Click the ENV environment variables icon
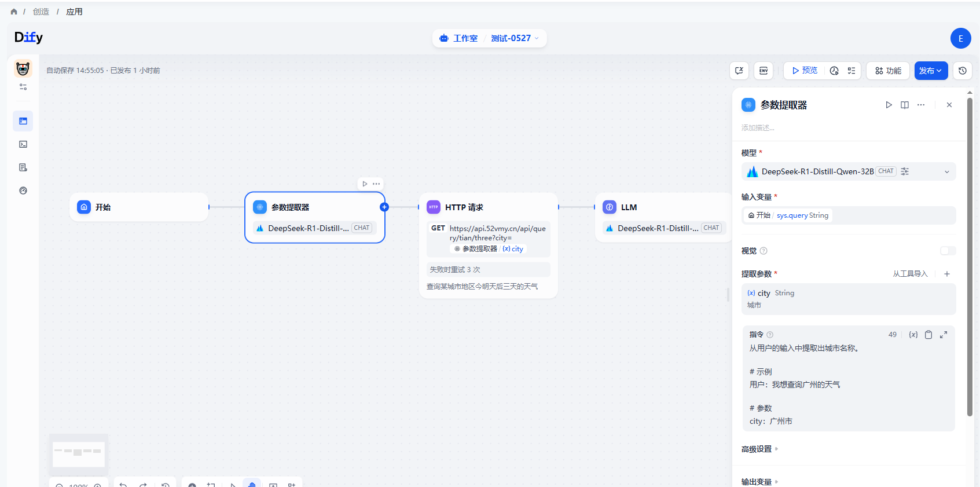The width and height of the screenshot is (980, 487). (x=764, y=71)
